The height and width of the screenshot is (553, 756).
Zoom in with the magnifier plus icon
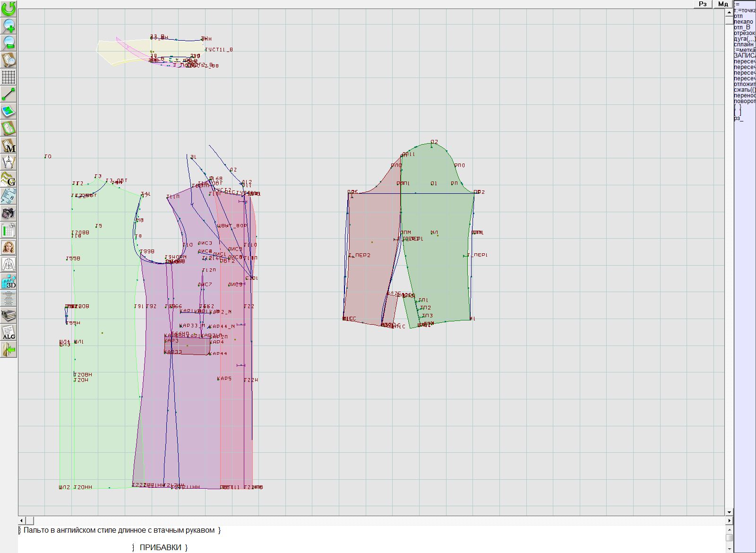tap(9, 26)
